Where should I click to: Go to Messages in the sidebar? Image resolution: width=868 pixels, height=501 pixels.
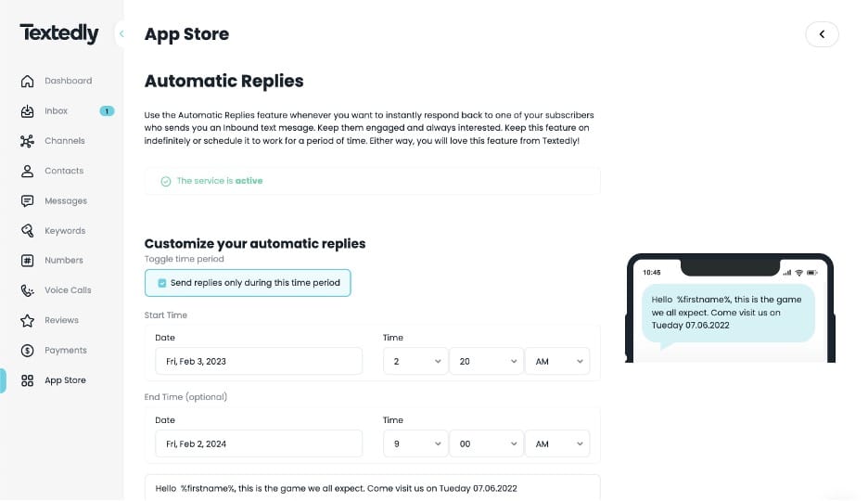[65, 201]
